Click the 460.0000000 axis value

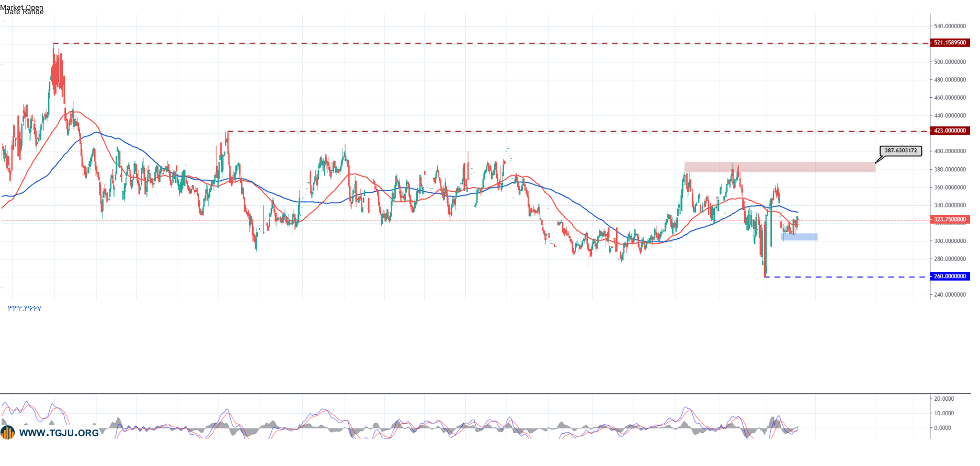pos(950,98)
